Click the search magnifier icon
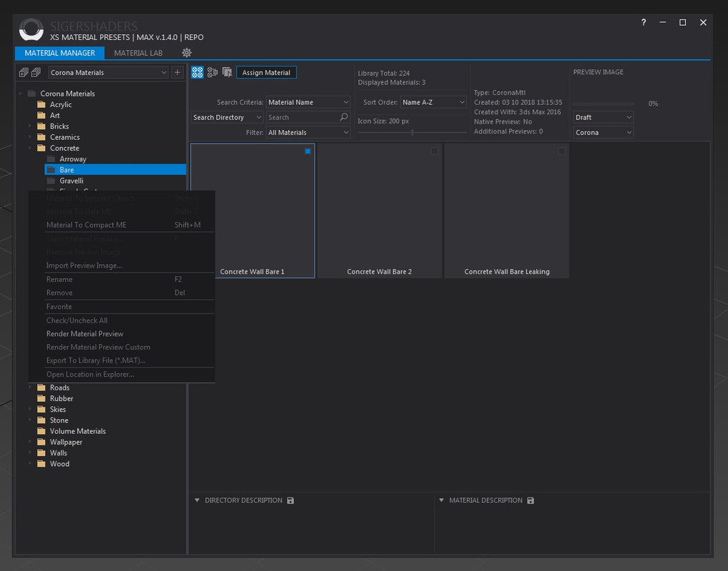The height and width of the screenshot is (571, 728). click(343, 117)
